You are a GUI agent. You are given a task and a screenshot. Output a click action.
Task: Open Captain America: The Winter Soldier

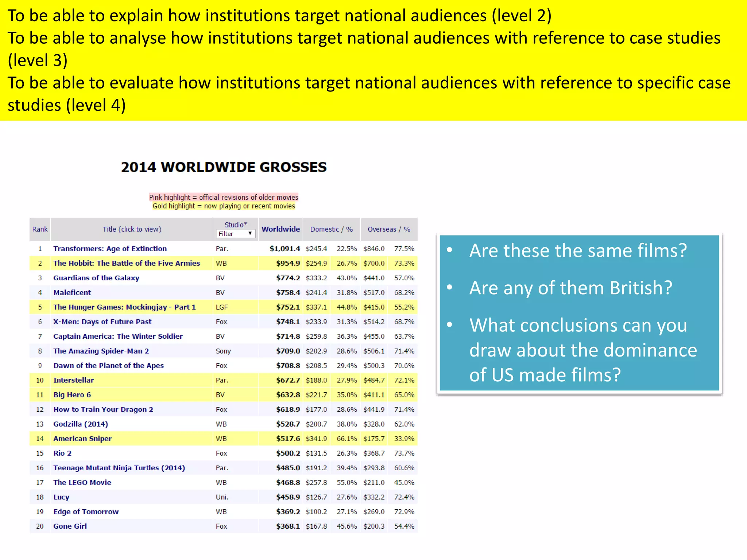118,336
